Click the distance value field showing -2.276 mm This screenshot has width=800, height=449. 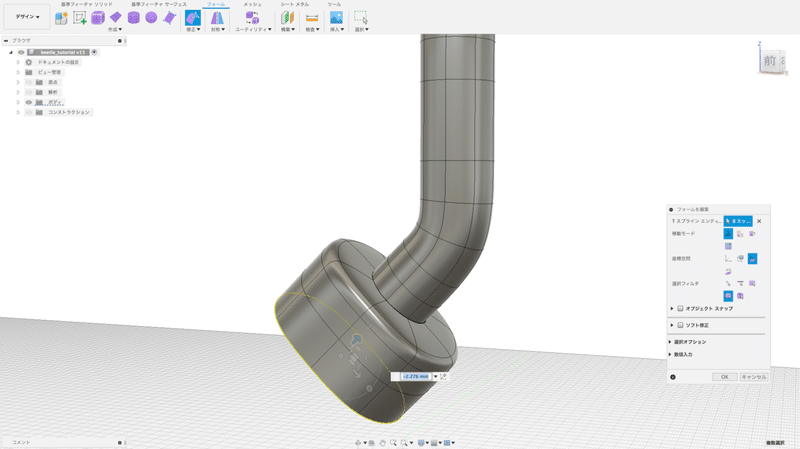[415, 377]
